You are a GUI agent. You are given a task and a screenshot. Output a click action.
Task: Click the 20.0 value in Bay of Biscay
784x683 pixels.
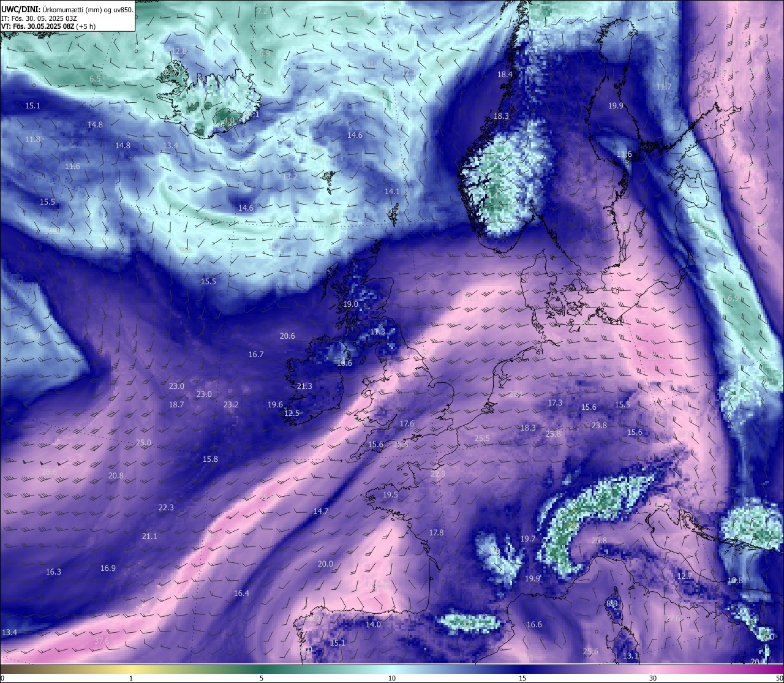coord(325,564)
